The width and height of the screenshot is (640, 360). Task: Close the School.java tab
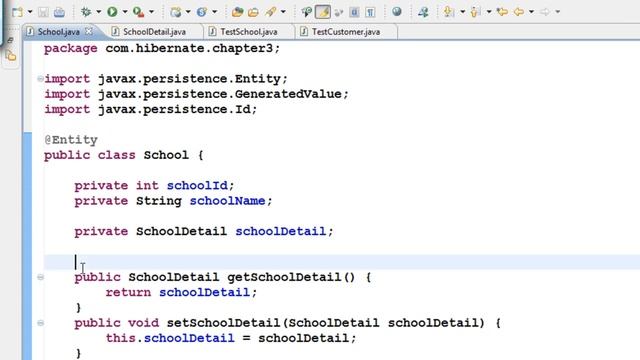click(89, 31)
